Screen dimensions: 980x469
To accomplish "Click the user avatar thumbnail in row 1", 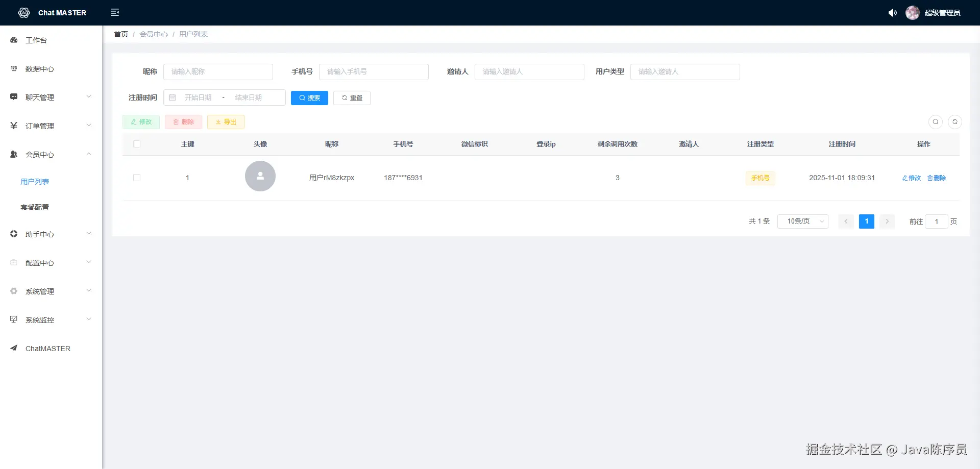I will [x=260, y=176].
